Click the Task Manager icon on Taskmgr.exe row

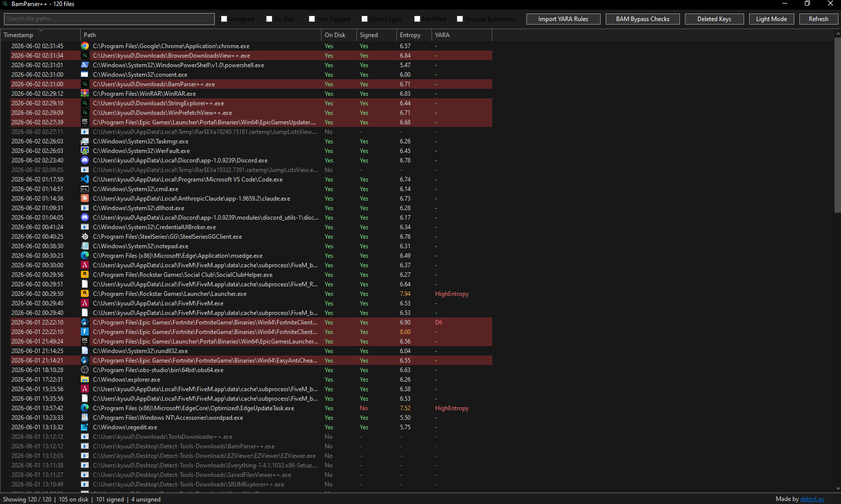pyautogui.click(x=85, y=141)
